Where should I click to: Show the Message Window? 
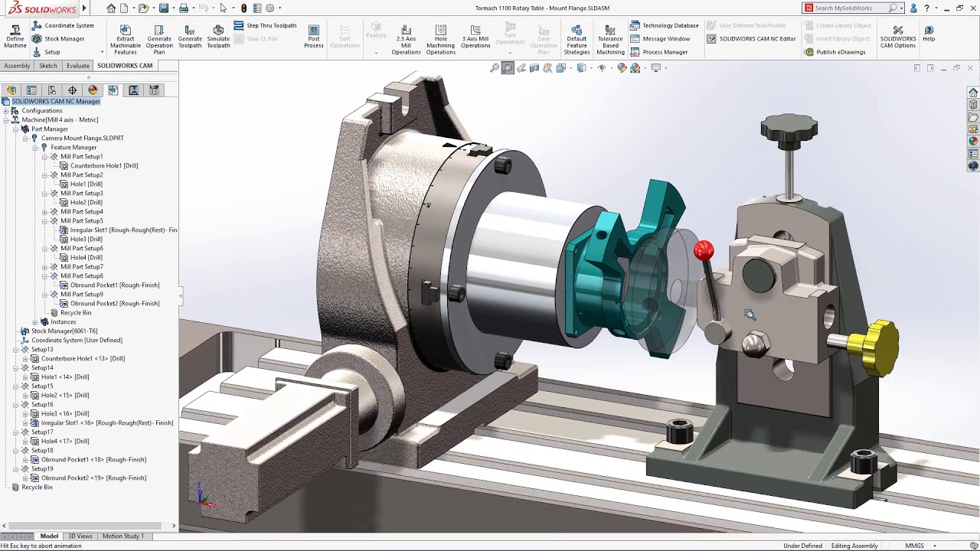(660, 38)
